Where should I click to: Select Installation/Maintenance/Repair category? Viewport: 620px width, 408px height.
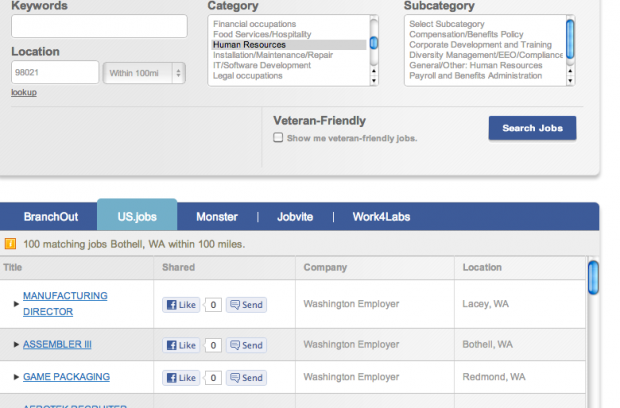coord(273,55)
